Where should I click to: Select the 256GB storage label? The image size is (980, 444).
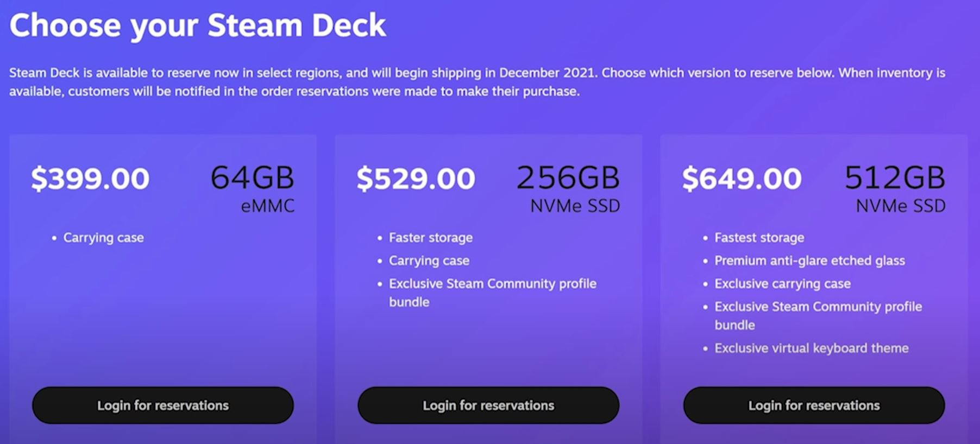(x=568, y=177)
